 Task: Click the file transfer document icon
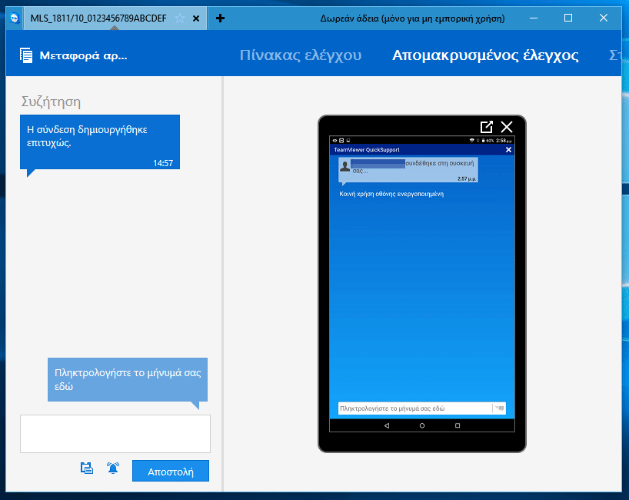[26, 55]
